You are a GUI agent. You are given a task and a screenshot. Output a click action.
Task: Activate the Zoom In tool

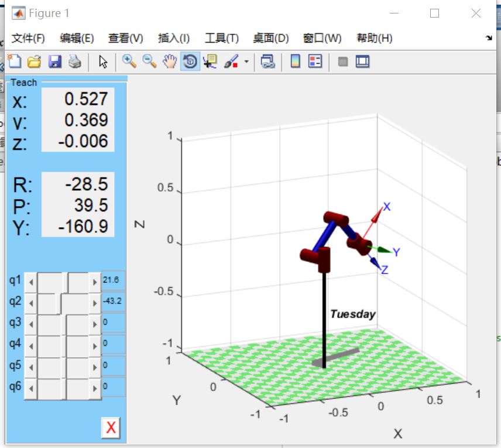coord(129,61)
